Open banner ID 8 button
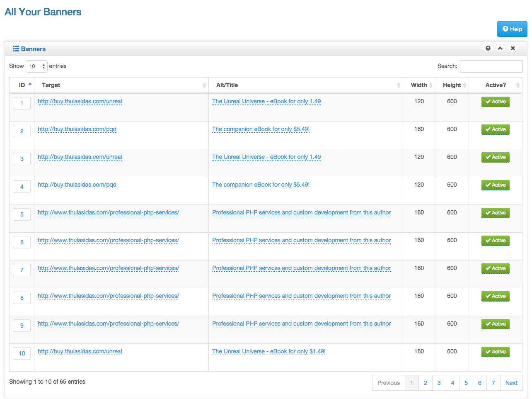 [x=22, y=298]
